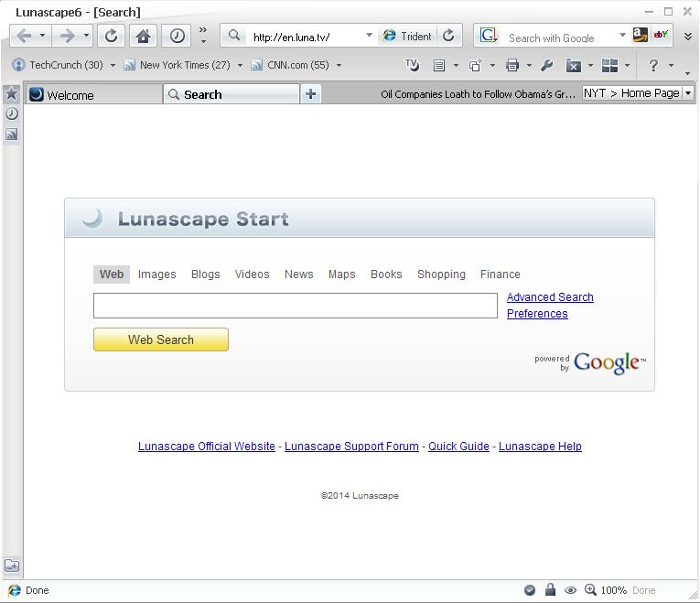The height and width of the screenshot is (603, 700).
Task: Open the Advanced Search link
Action: pyautogui.click(x=550, y=297)
